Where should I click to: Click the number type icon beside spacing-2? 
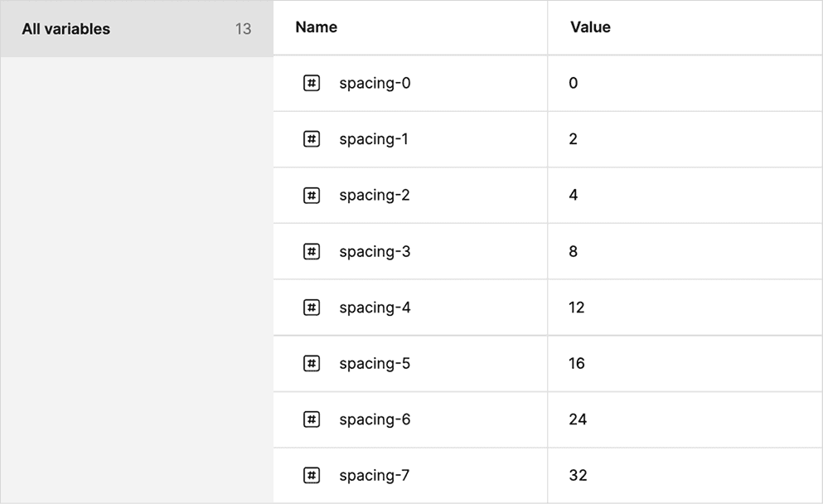312,196
